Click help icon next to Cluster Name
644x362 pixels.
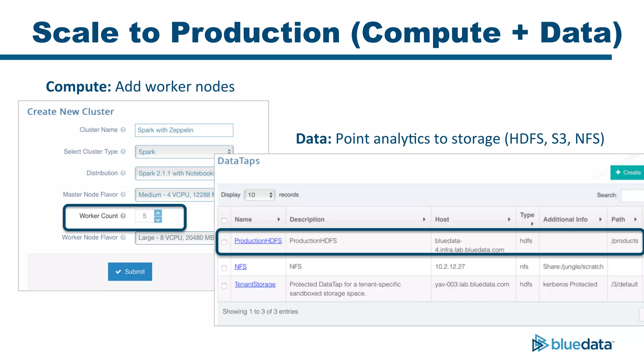[123, 130]
